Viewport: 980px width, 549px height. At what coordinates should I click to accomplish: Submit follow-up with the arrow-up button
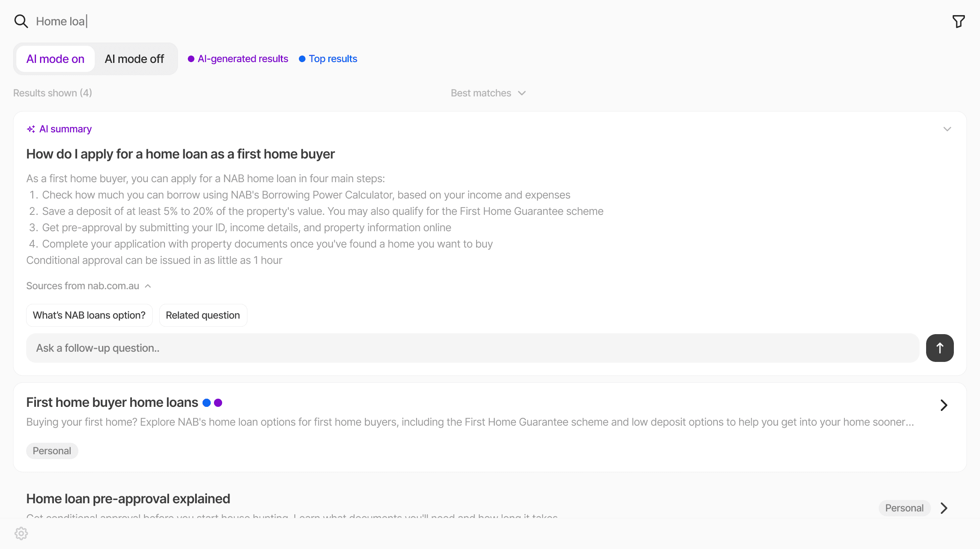940,348
